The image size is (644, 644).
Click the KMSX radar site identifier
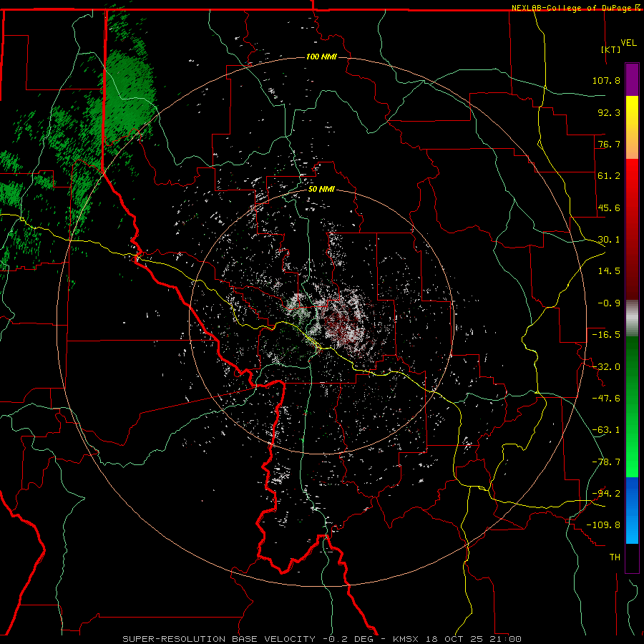[406, 639]
